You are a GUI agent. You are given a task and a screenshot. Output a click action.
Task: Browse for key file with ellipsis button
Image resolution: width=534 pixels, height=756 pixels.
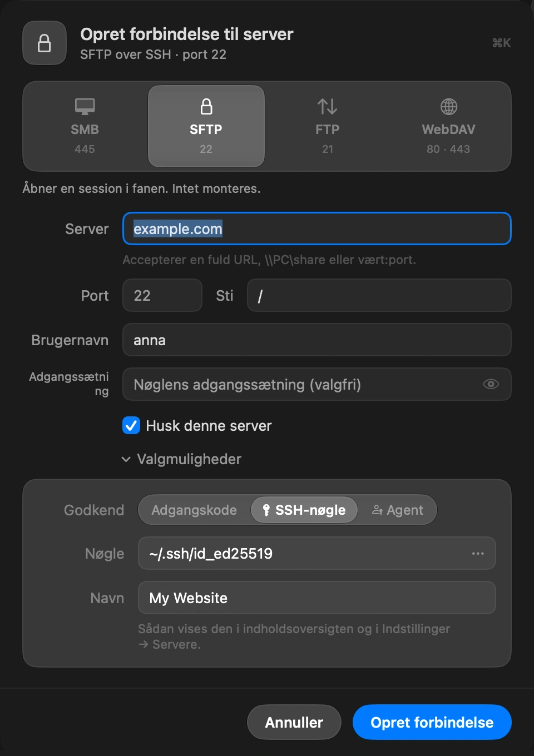click(x=478, y=553)
